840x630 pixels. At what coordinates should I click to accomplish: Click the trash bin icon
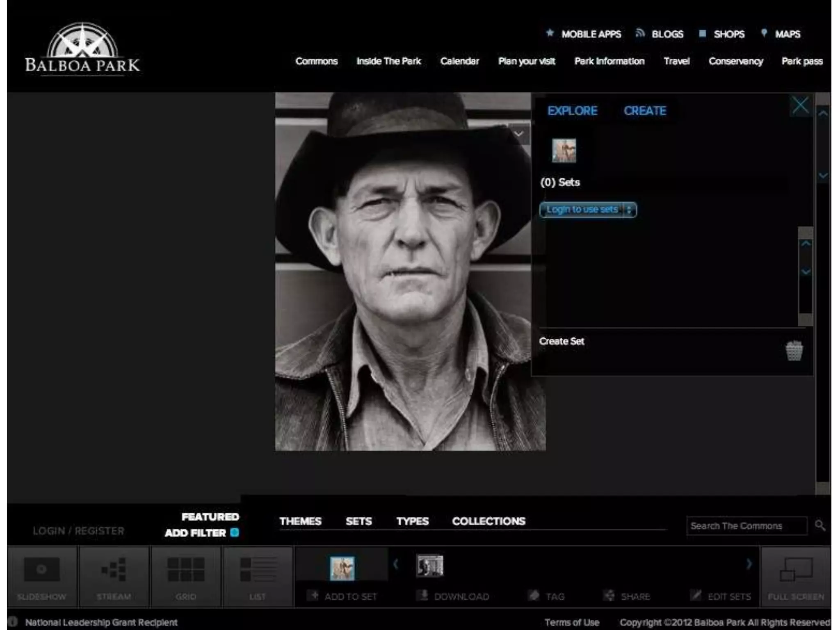(794, 351)
